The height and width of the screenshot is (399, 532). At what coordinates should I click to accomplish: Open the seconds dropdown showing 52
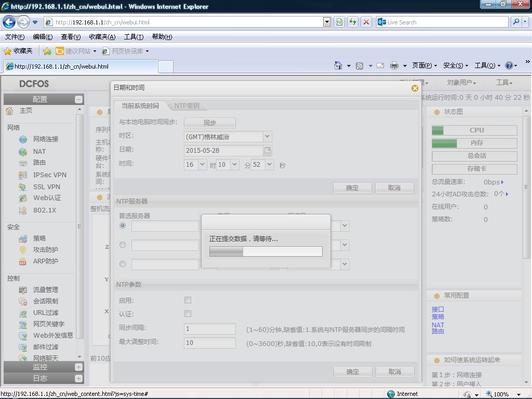[270, 165]
